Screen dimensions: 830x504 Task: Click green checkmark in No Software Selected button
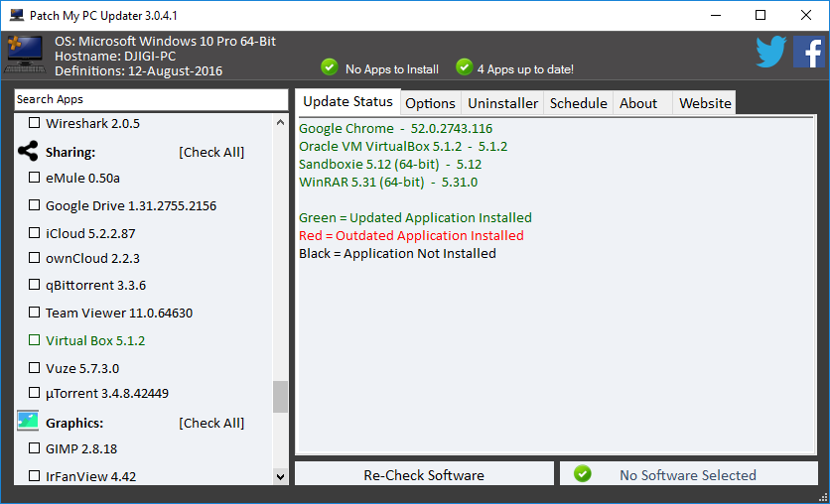582,474
